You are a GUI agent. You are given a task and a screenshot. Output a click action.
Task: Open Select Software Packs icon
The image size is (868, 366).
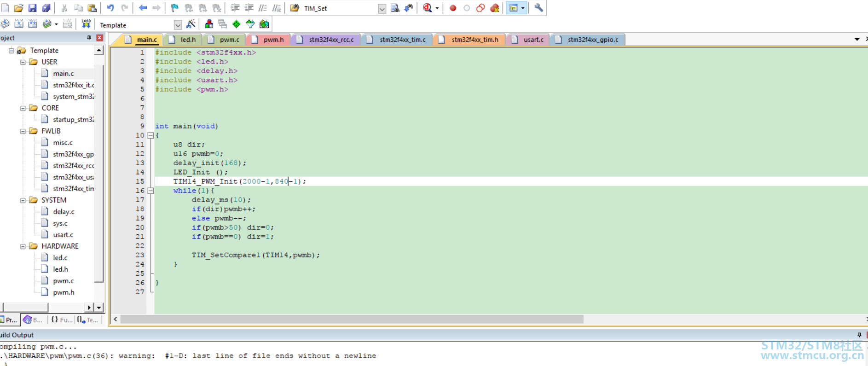tap(250, 24)
